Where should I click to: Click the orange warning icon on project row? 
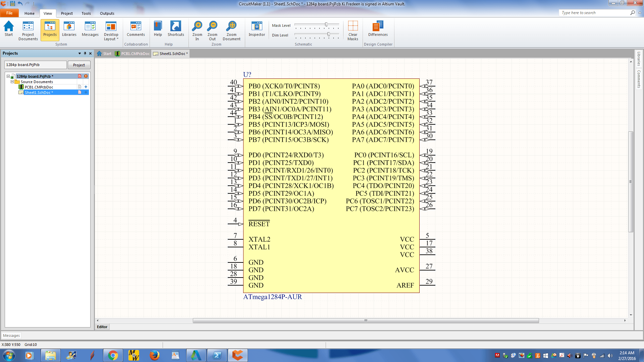click(x=86, y=76)
